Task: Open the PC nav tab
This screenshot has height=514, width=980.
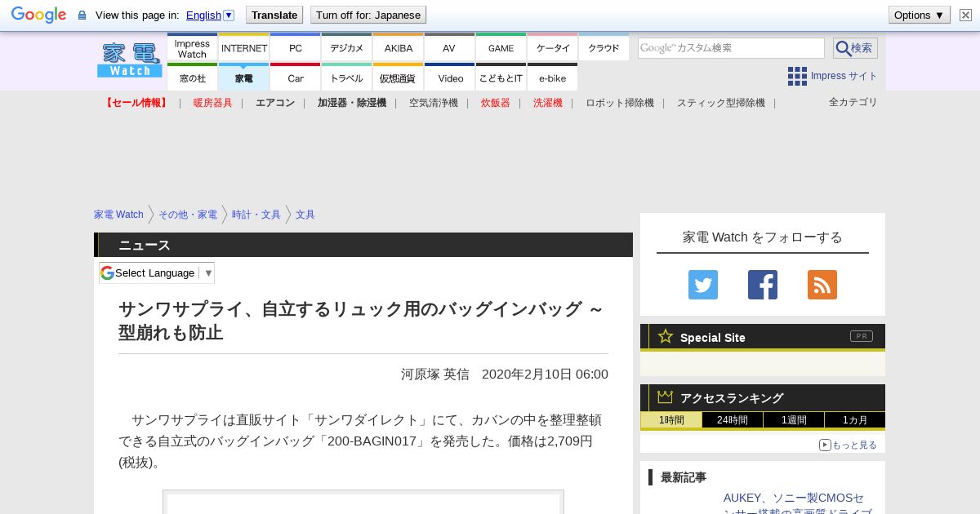Action: (x=296, y=47)
